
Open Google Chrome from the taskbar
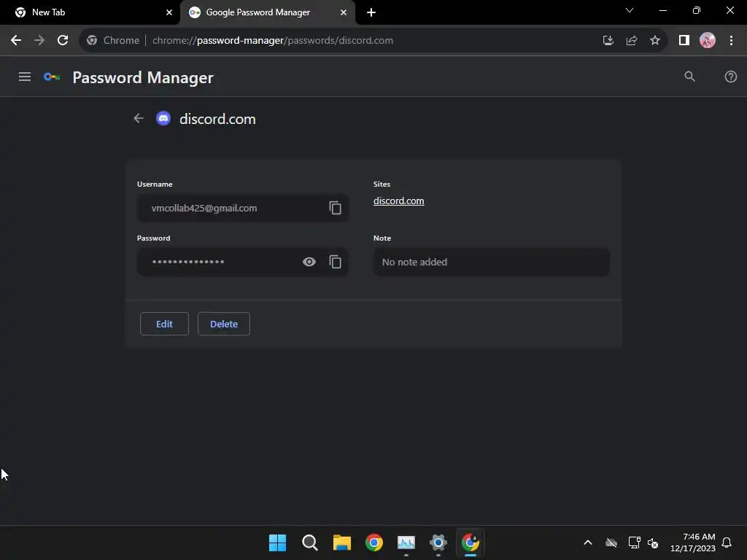click(x=374, y=542)
